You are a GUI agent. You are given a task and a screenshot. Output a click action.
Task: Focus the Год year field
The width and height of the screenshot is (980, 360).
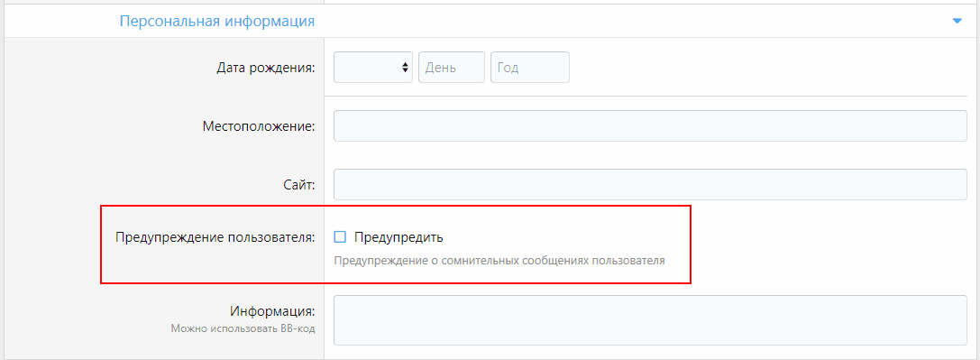tap(530, 67)
